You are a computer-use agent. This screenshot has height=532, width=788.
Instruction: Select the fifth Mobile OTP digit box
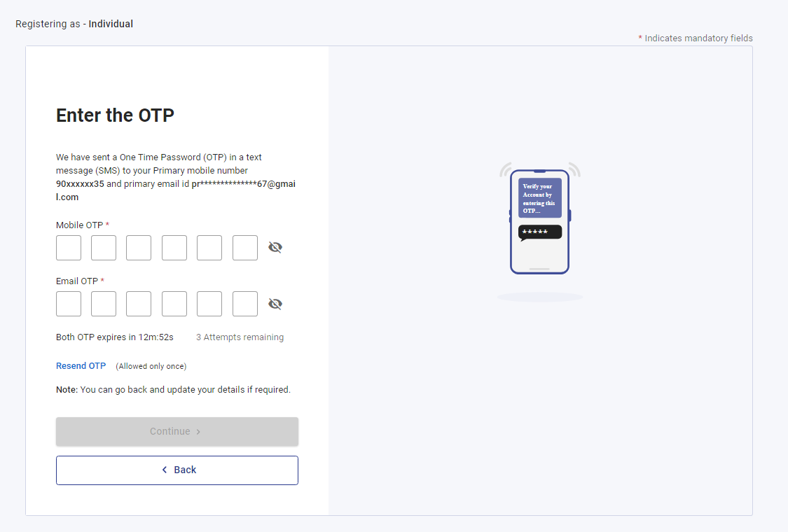coord(209,248)
